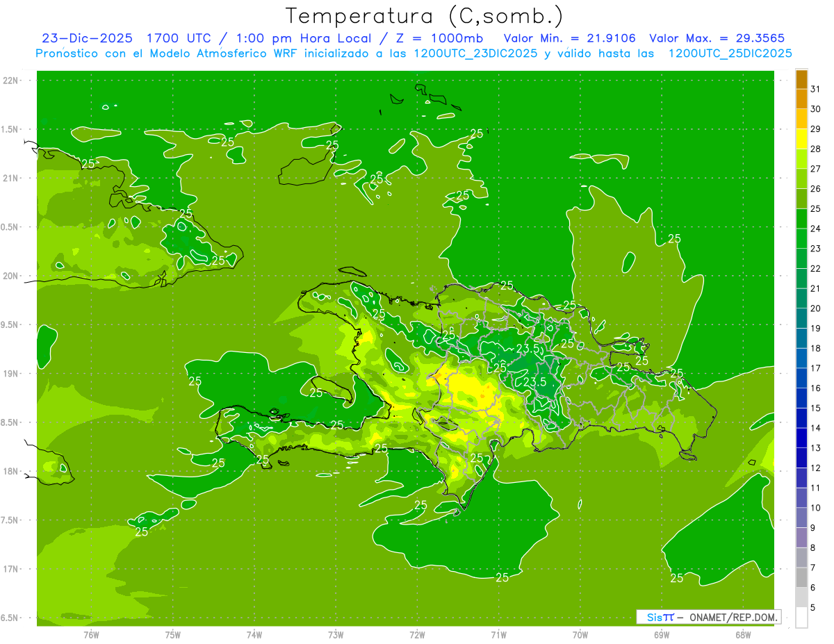The width and height of the screenshot is (834, 644).
Task: Click the SisTT ONAMET/REP.DOM. logo box
Action: pyautogui.click(x=708, y=617)
